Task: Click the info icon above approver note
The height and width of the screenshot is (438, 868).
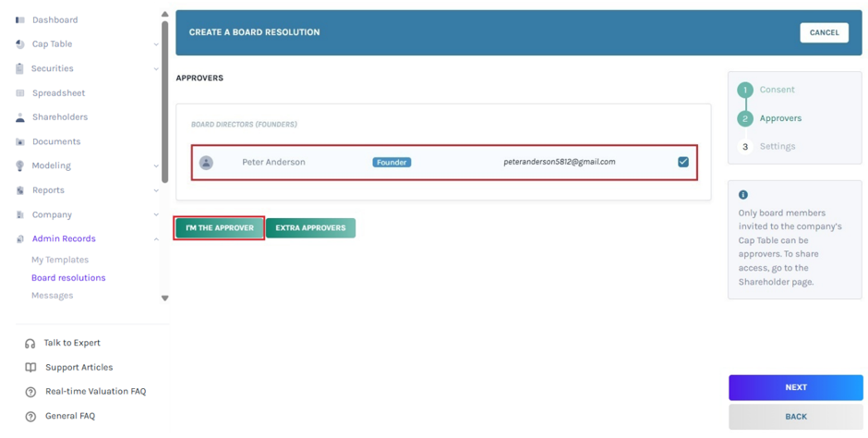Action: pyautogui.click(x=743, y=195)
